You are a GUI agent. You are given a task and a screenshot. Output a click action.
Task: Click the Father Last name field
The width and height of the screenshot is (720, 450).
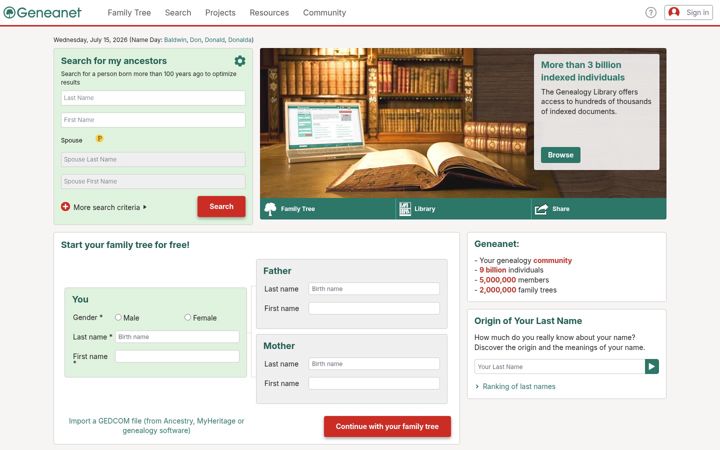tap(374, 289)
